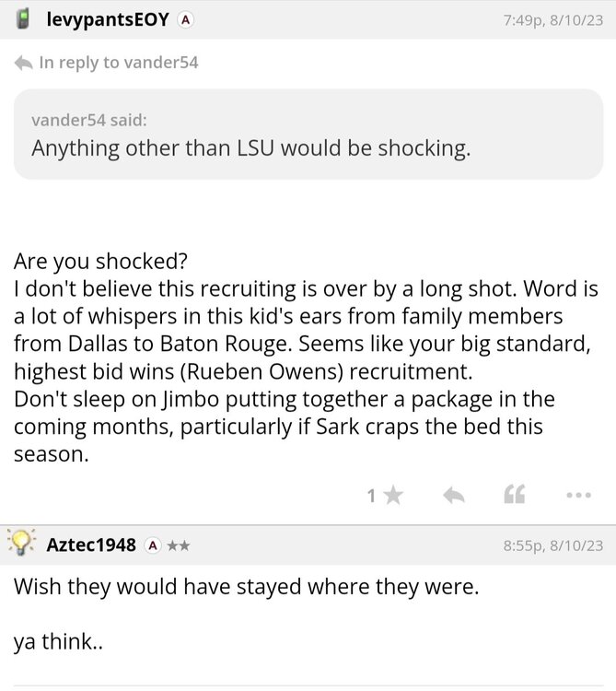Image resolution: width=616 pixels, height=691 pixels.
Task: Quote levypantsEOY's post with the quotation icon
Action: click(515, 496)
